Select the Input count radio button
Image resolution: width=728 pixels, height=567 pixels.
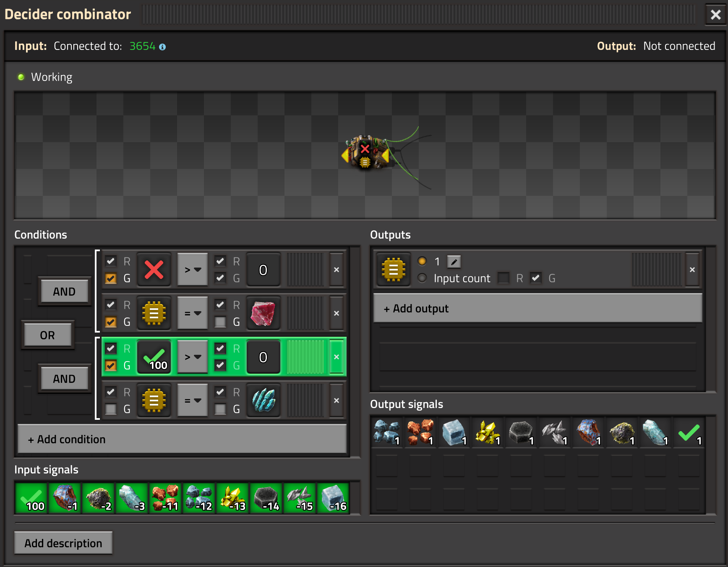[x=422, y=278]
